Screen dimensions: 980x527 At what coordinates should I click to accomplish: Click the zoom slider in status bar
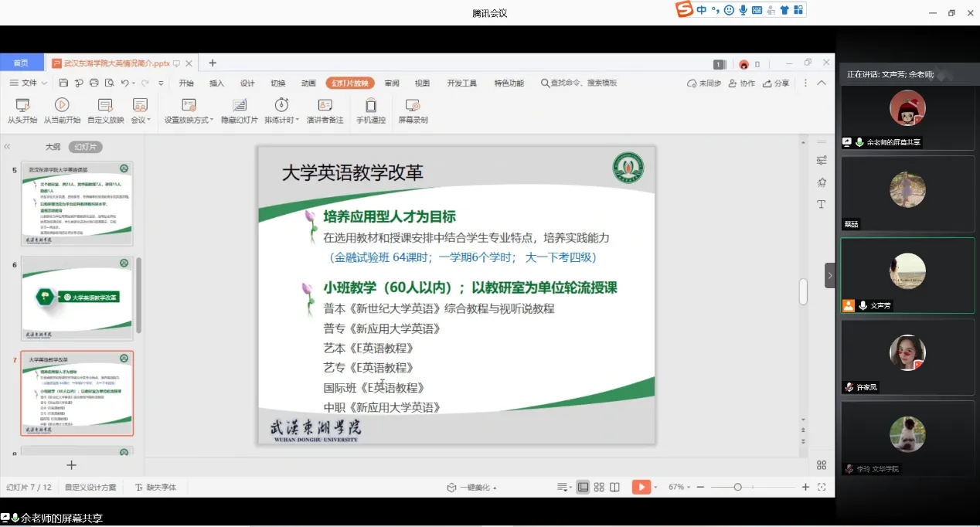[x=738, y=487]
